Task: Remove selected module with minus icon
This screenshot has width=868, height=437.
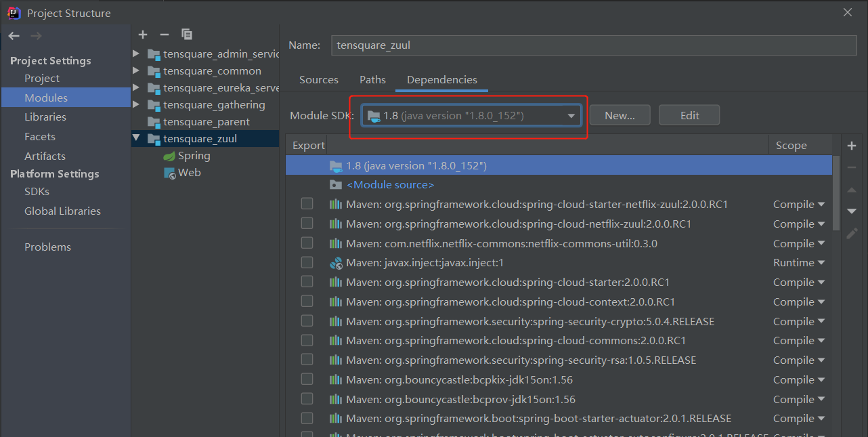Action: click(165, 35)
